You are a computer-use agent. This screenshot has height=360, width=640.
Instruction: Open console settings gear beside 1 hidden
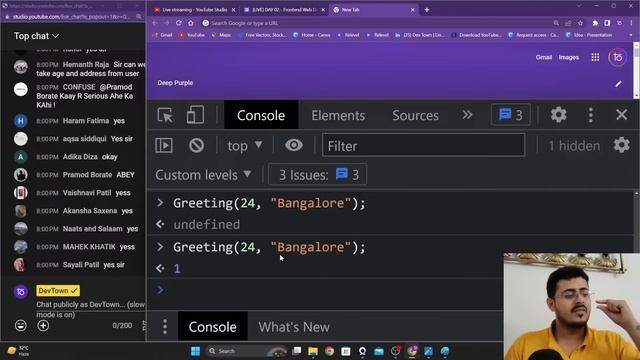[x=621, y=145]
